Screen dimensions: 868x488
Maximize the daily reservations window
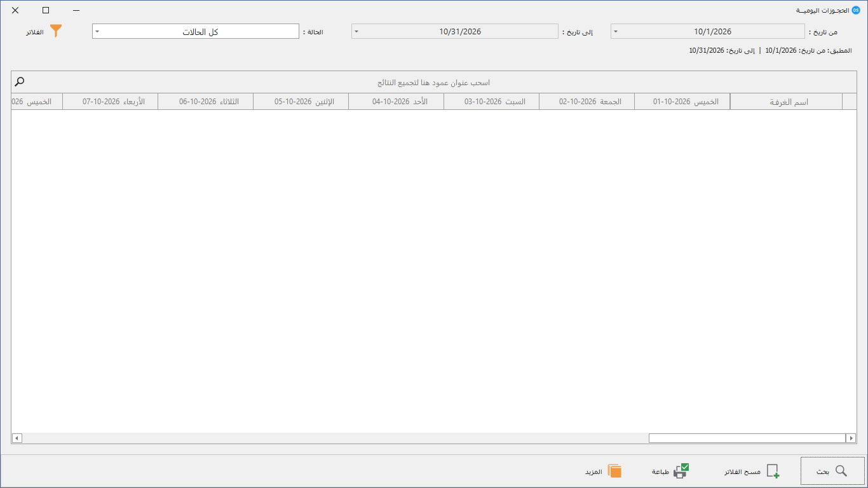(x=46, y=10)
